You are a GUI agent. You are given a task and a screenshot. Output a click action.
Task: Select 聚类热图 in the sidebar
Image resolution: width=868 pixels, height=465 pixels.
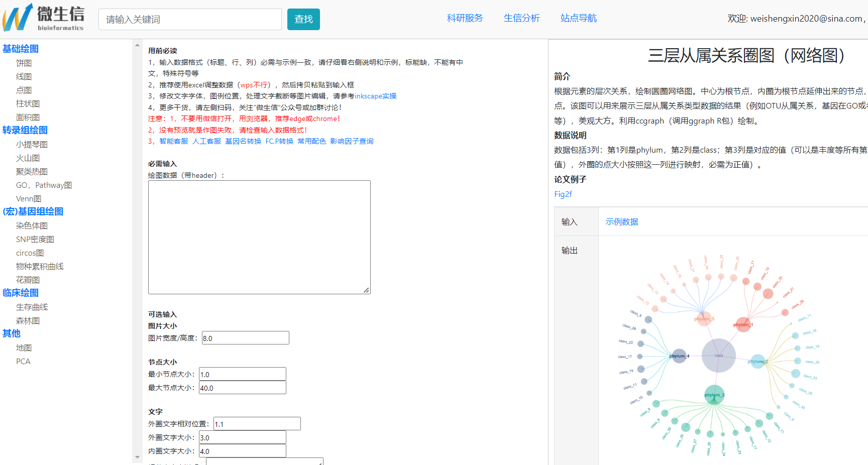(x=32, y=171)
